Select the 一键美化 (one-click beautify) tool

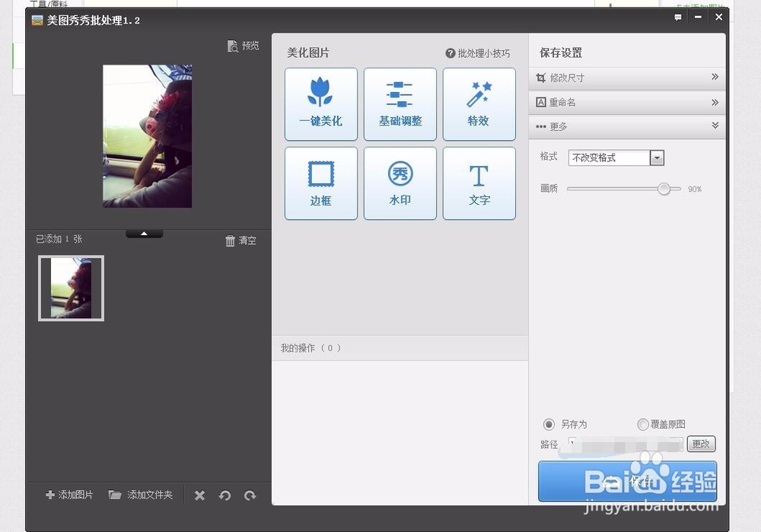(x=320, y=104)
